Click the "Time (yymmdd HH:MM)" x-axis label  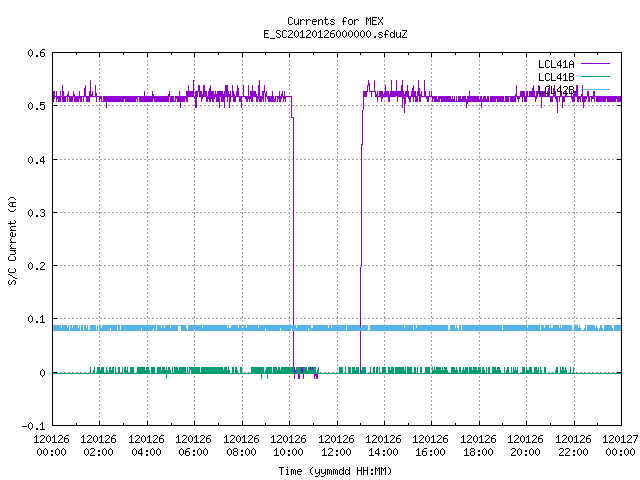[335, 471]
